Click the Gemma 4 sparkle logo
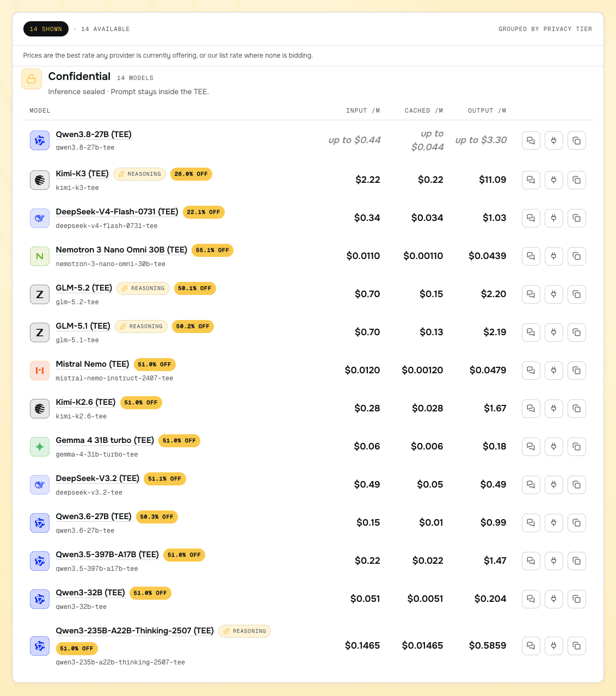616x696 pixels. click(40, 447)
